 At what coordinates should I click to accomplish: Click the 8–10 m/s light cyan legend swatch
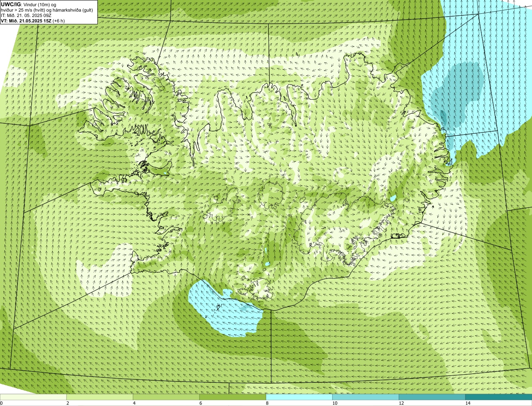click(299, 397)
